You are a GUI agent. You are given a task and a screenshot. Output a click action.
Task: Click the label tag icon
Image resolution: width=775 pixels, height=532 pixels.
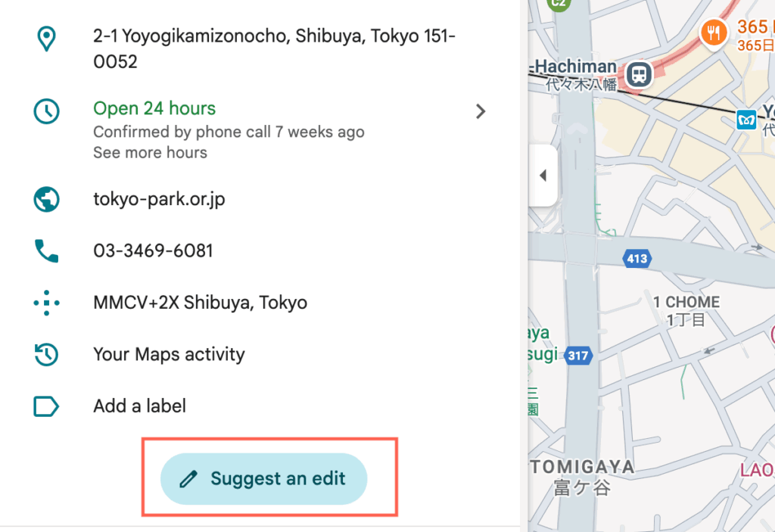point(46,406)
